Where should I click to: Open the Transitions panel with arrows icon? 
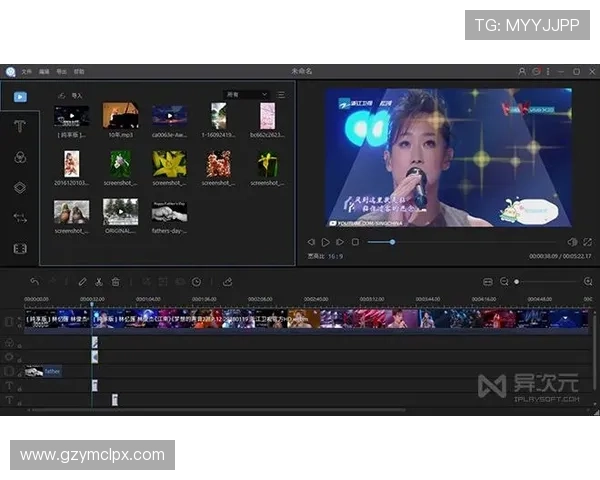click(20, 217)
